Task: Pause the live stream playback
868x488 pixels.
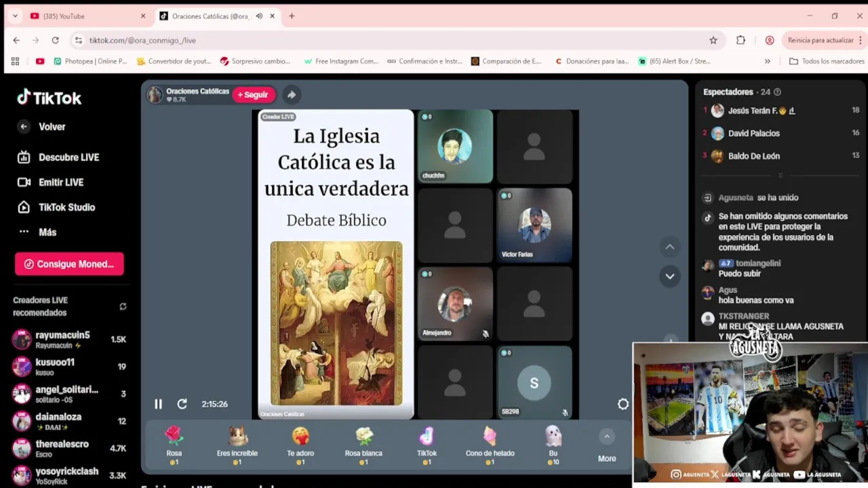Action: 158,404
